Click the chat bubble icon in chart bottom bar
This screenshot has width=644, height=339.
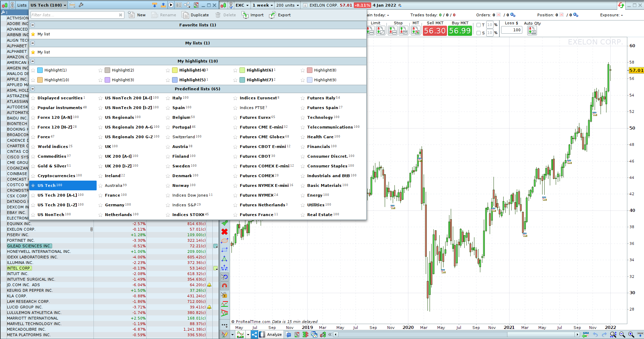(x=288, y=334)
